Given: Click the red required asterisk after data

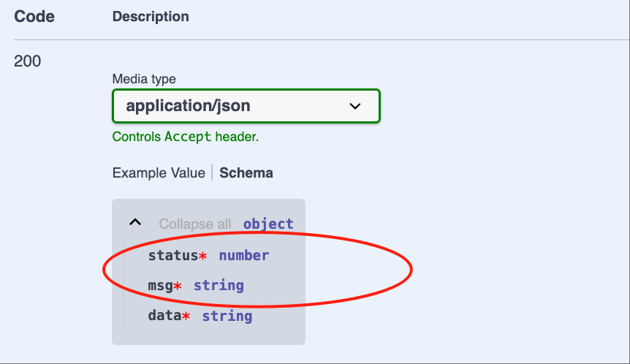Looking at the screenshot, I should pyautogui.click(x=186, y=316).
